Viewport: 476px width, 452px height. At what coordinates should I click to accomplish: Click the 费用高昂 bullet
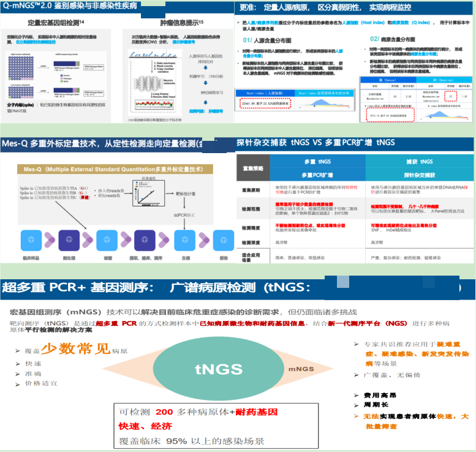coord(380,395)
